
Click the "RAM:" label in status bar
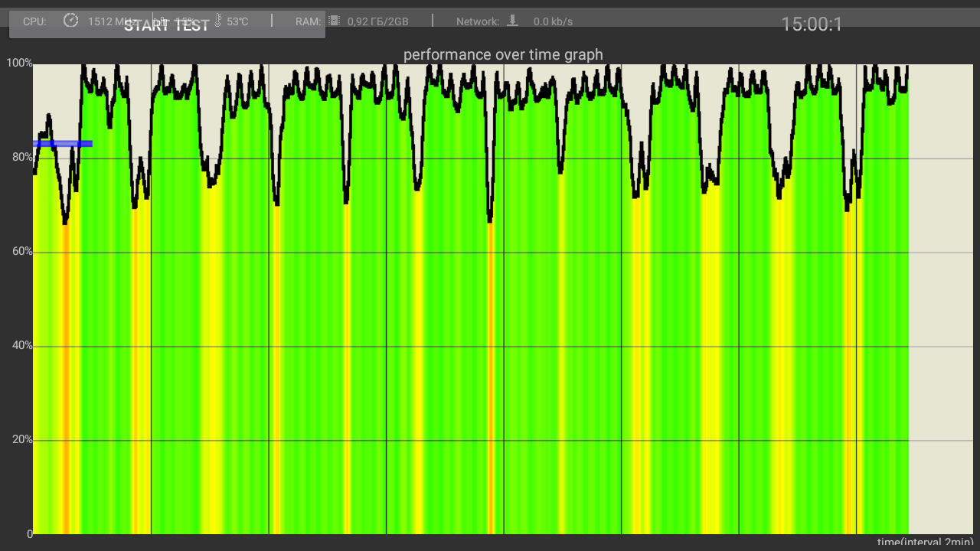(309, 21)
